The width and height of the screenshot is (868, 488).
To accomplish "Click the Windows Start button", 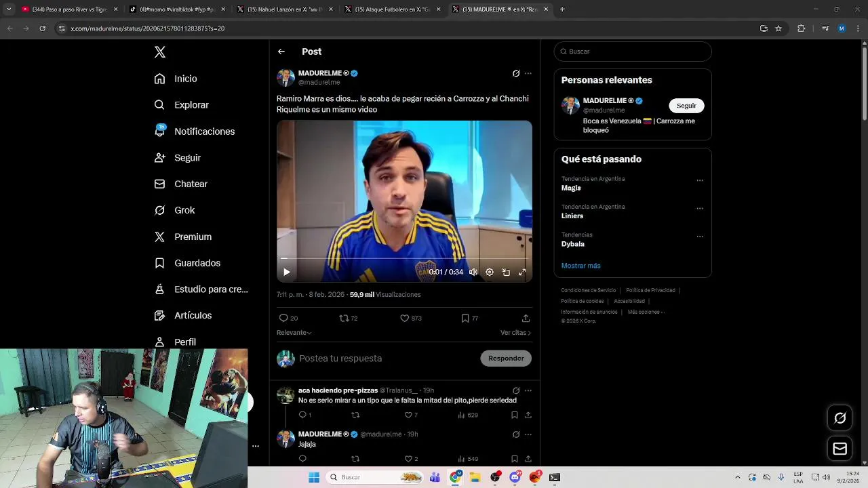I will (313, 477).
